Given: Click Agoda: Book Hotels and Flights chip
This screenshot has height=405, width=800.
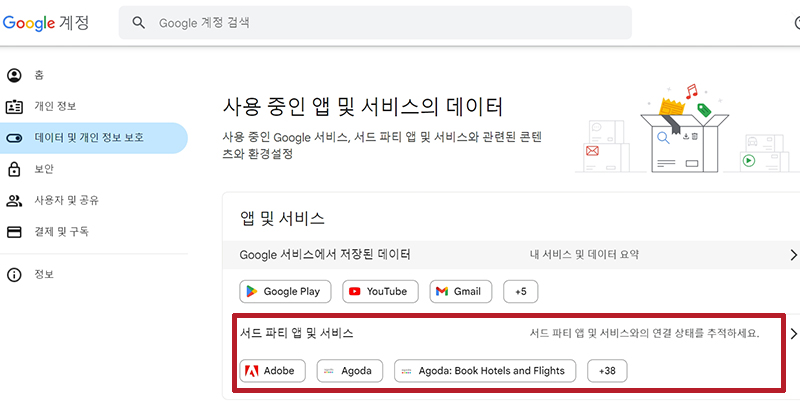Looking at the screenshot, I should tap(485, 371).
